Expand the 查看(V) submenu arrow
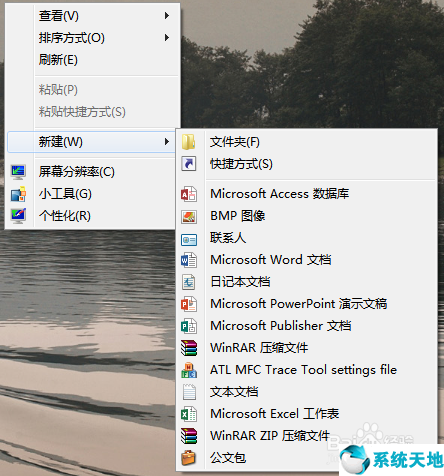The image size is (444, 476). (x=167, y=16)
